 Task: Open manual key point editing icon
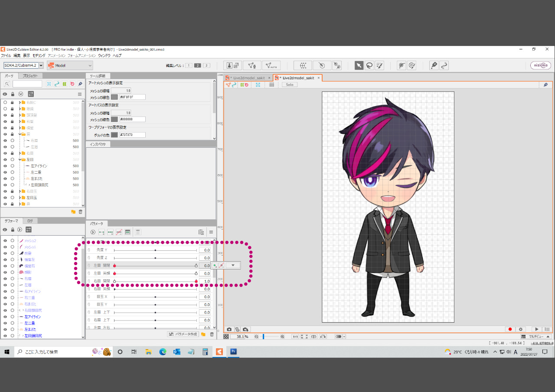(x=127, y=232)
